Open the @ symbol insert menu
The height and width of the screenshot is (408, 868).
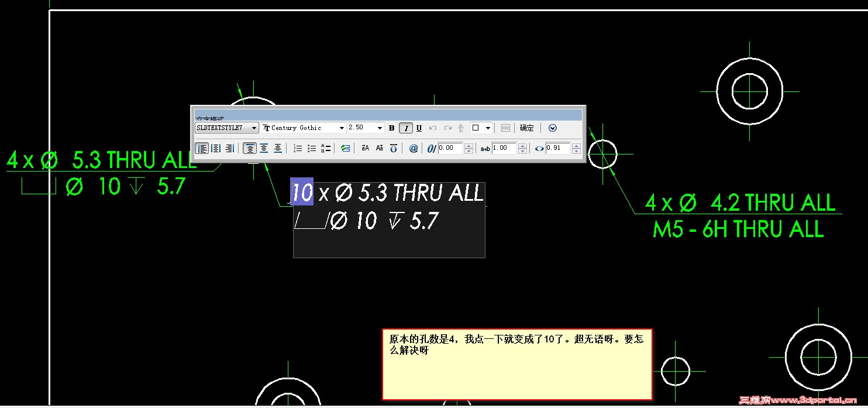[414, 148]
